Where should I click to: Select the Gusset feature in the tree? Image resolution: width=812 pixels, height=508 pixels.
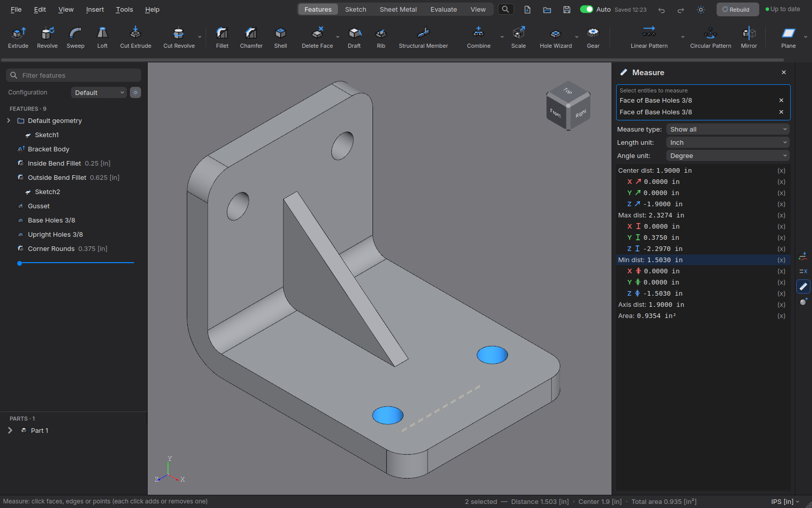(x=39, y=206)
